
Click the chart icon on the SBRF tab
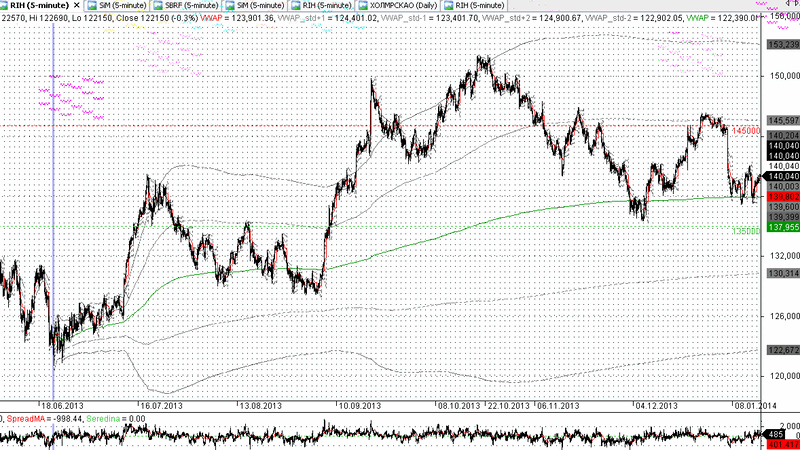click(x=158, y=5)
